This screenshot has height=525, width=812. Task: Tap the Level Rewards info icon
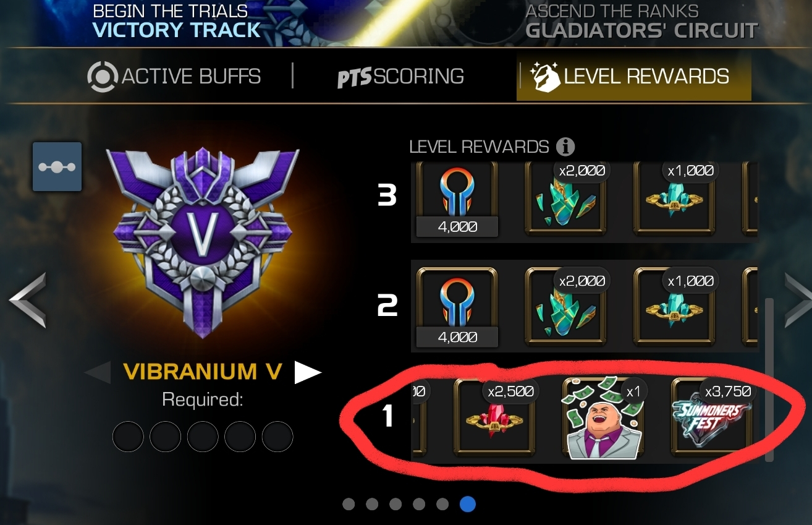[565, 147]
